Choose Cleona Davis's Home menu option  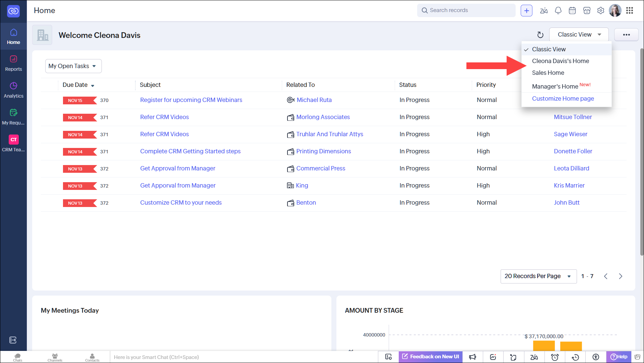(x=560, y=61)
